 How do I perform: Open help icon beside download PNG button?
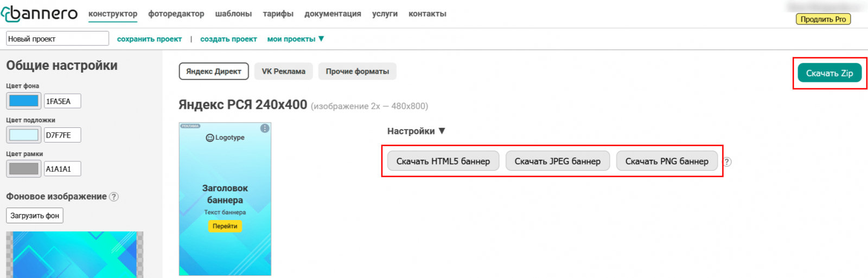point(727,161)
